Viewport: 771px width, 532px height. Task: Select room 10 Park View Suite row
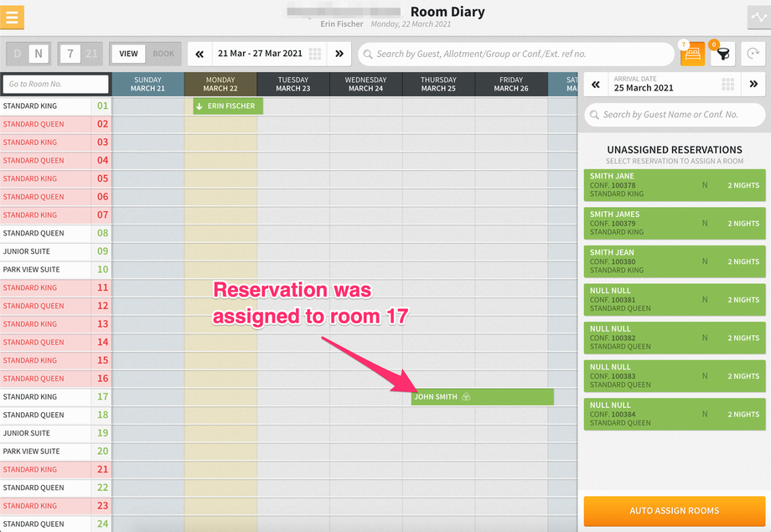55,270
